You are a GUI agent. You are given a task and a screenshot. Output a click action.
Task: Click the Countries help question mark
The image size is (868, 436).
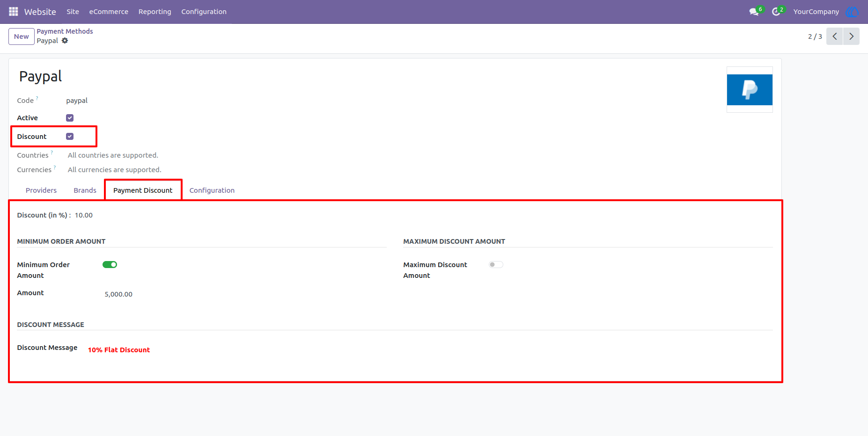[51, 153]
